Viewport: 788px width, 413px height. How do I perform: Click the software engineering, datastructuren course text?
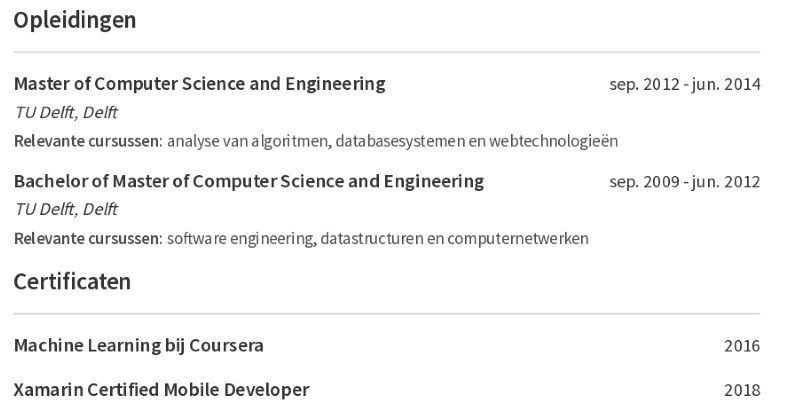coord(377,238)
